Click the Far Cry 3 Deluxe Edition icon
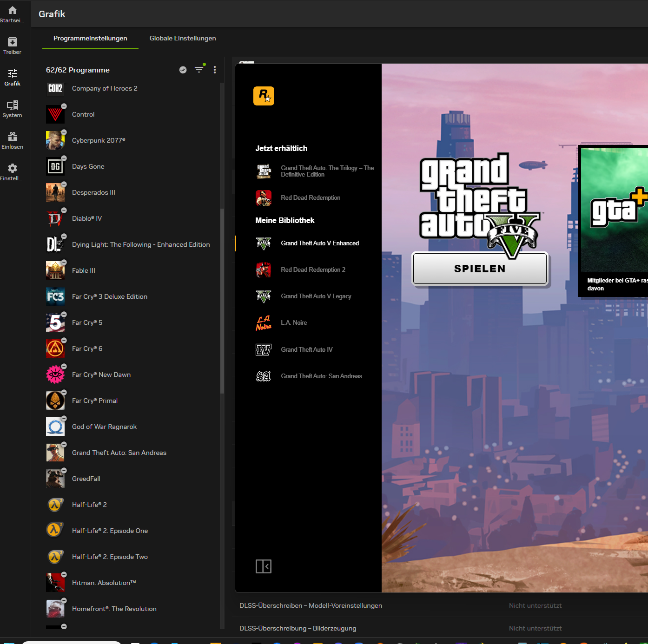This screenshot has height=644, width=648. (55, 296)
